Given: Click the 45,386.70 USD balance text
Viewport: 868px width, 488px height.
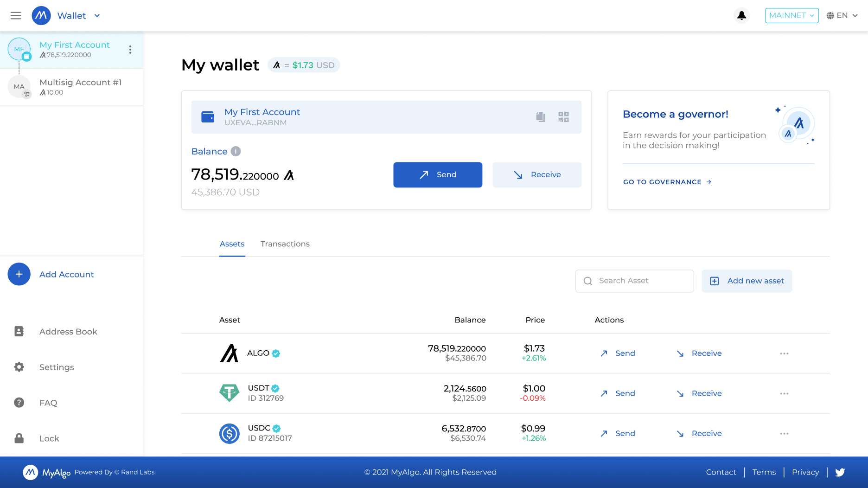Looking at the screenshot, I should (225, 192).
